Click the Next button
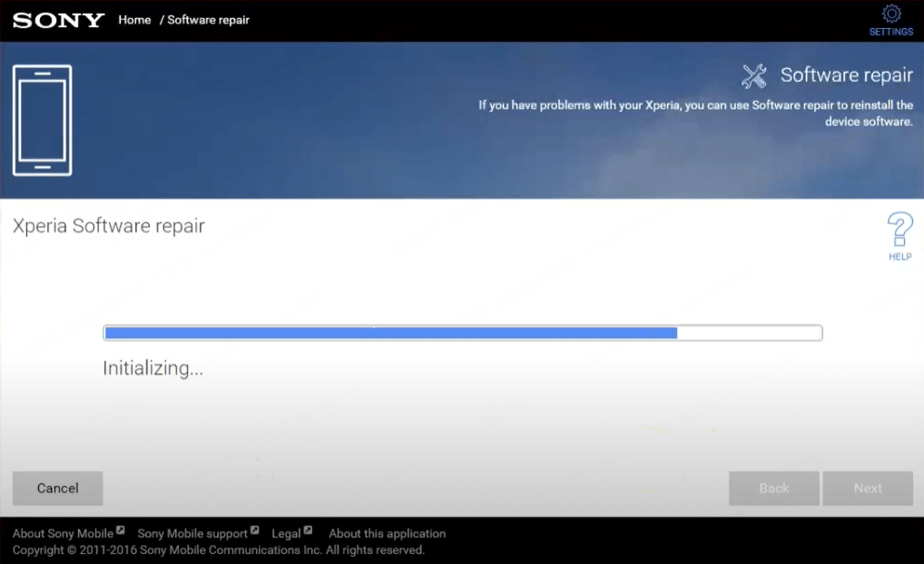Viewport: 924px width, 564px height. click(868, 488)
